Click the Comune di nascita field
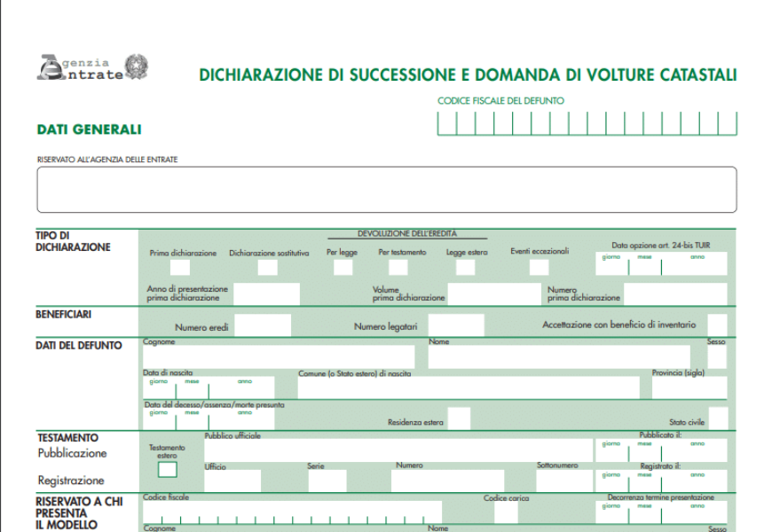 [468, 387]
